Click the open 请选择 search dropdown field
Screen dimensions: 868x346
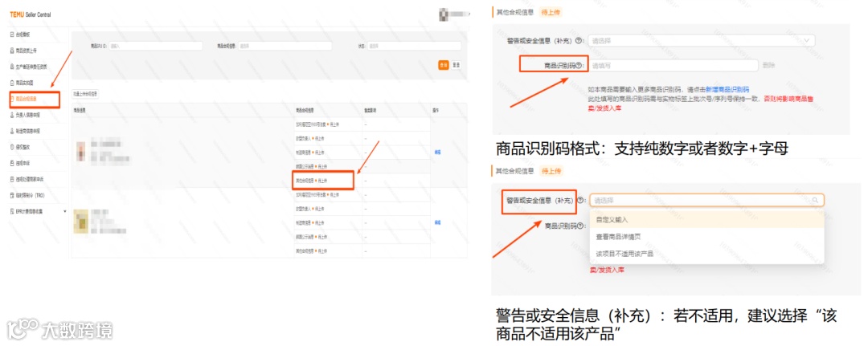coord(707,200)
